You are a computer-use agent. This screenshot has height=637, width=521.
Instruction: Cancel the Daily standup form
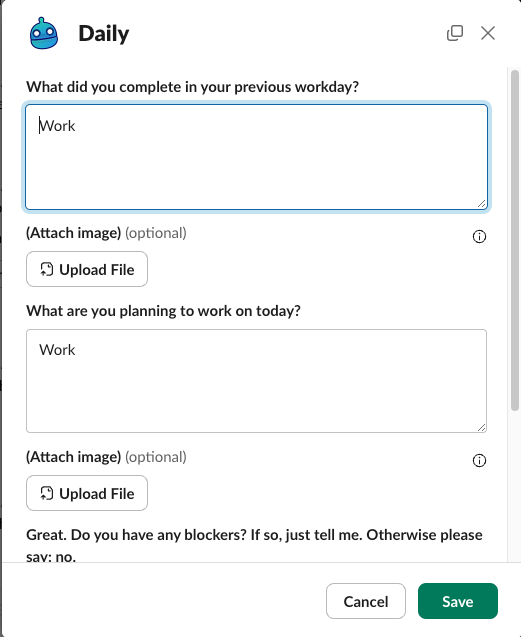point(366,601)
